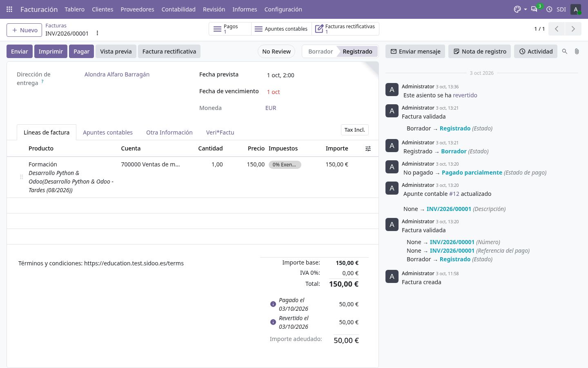Screen dimensions: 588x368
Task: Open the apps grid menu icon
Action: [9, 9]
